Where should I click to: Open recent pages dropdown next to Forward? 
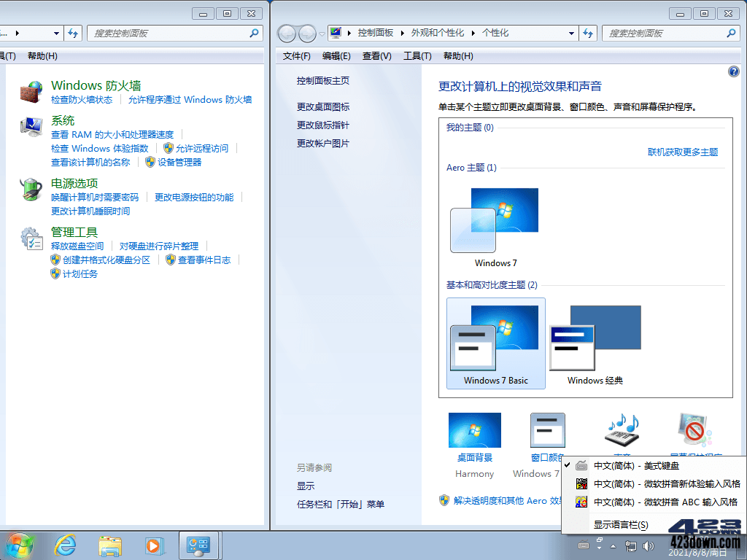[322, 34]
